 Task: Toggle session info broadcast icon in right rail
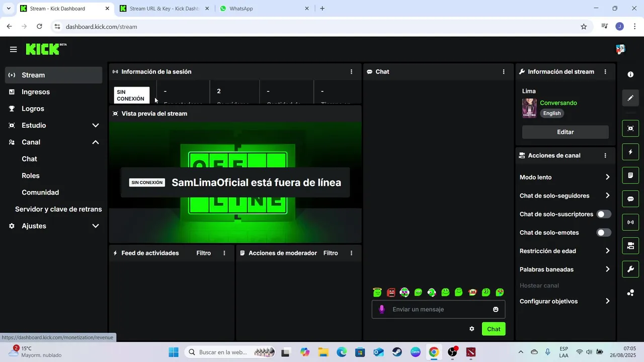click(x=630, y=222)
